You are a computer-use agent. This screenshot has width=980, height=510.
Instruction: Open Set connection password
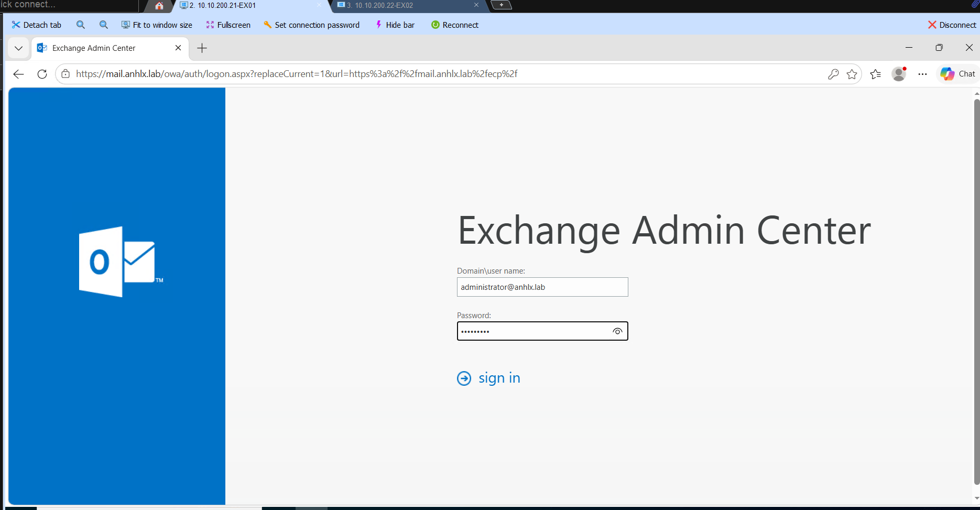pos(311,25)
